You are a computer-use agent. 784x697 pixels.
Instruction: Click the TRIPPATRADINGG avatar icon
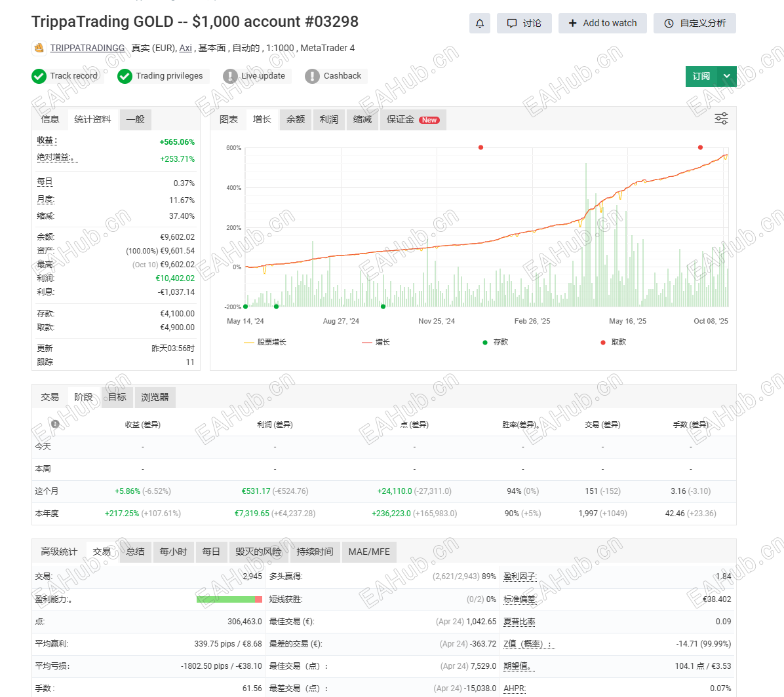(39, 48)
